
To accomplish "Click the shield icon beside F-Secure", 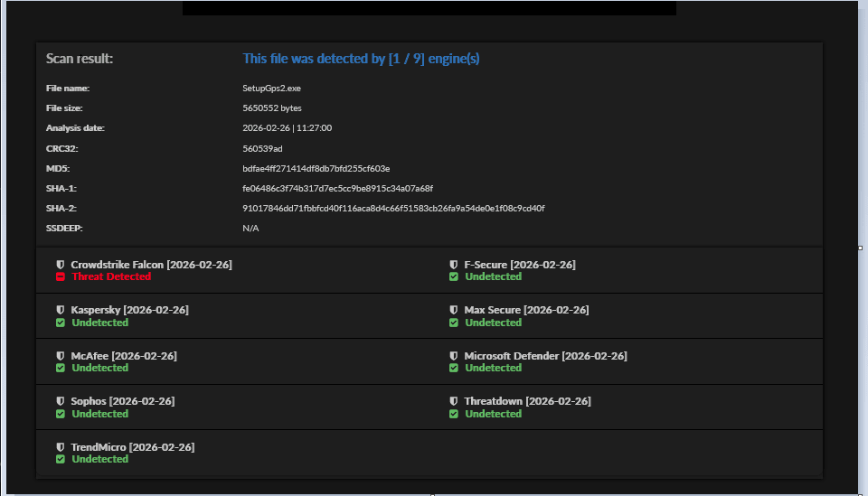I will coord(453,265).
